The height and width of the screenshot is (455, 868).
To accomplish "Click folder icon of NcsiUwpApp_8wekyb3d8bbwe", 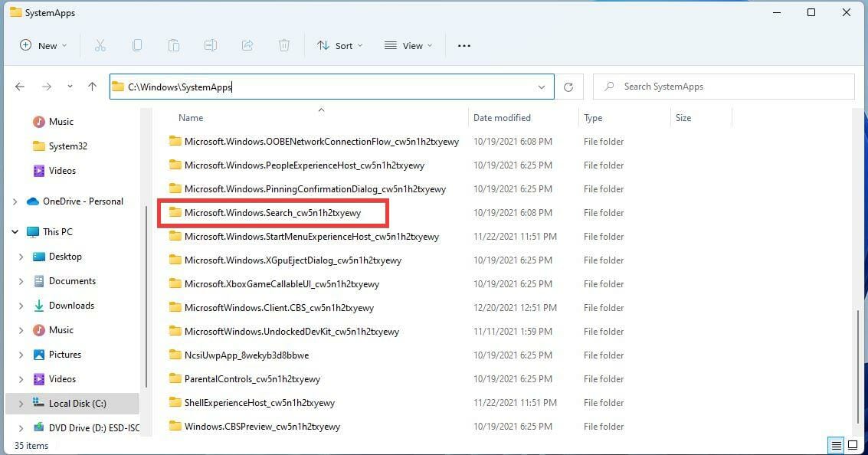I will pyautogui.click(x=175, y=355).
